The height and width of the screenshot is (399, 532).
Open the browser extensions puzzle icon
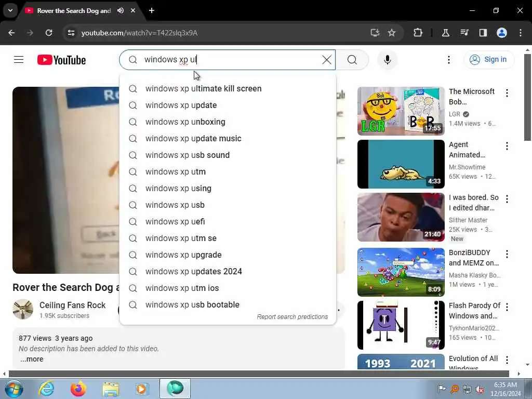418,33
